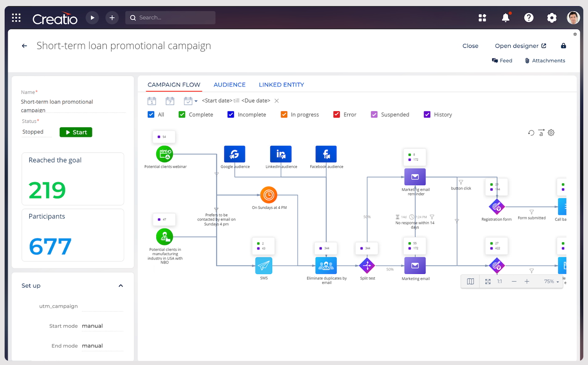The height and width of the screenshot is (365, 588).
Task: Click Open designer
Action: point(520,46)
